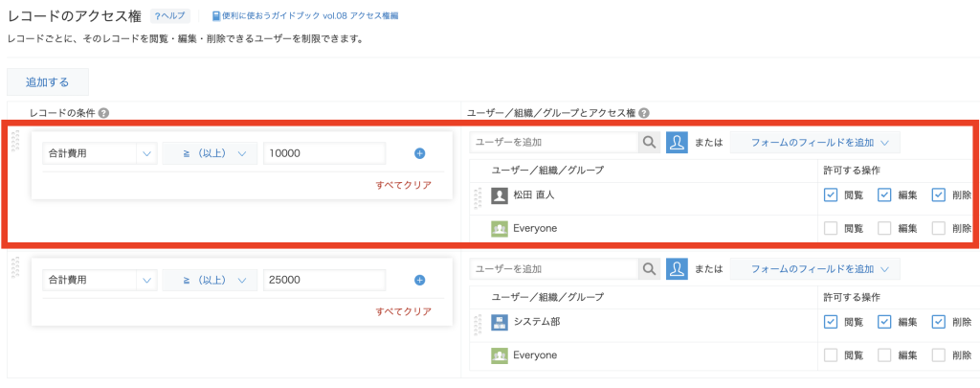
Task: Click the help icon beside ユーザー／組織／グループとアクセス権
Action: tap(644, 113)
